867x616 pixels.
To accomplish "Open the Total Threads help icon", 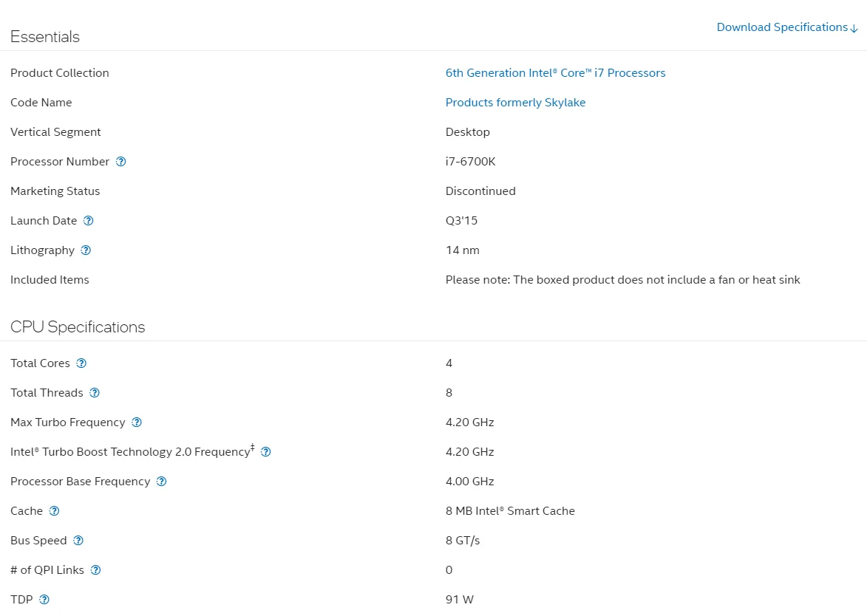I will tap(95, 393).
